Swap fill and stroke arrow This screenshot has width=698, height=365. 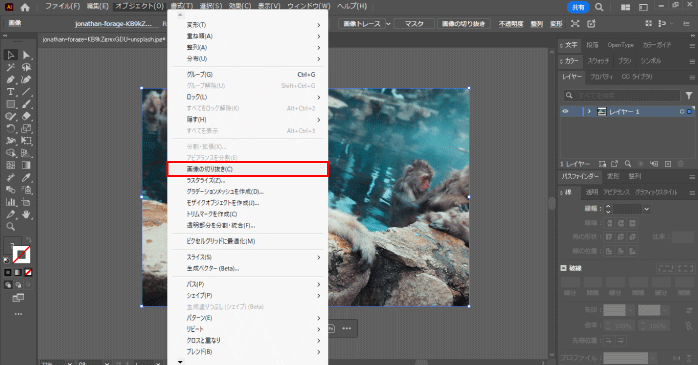28,240
